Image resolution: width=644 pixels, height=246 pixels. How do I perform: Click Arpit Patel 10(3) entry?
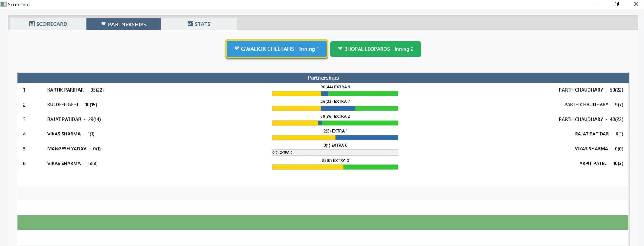(601, 163)
